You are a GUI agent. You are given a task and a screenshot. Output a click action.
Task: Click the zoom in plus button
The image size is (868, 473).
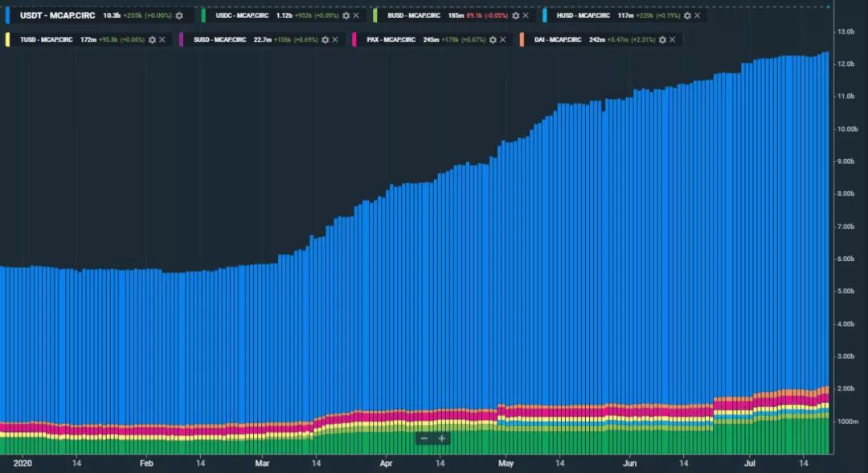pos(441,438)
